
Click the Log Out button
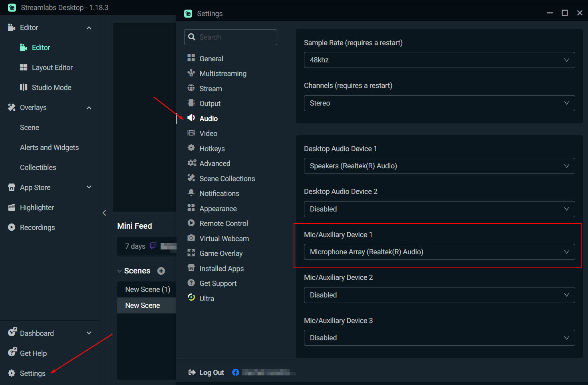click(x=206, y=373)
